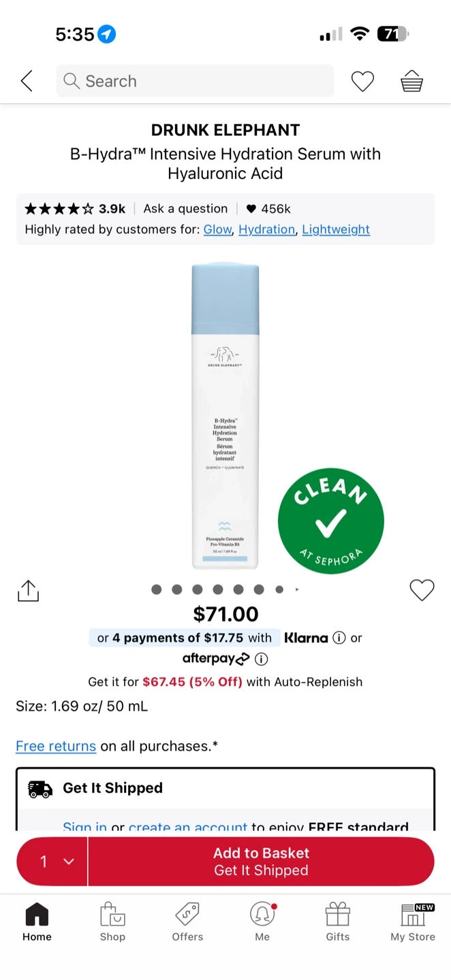Open the Me profile tab
This screenshot has height=980, width=451.
[x=262, y=922]
